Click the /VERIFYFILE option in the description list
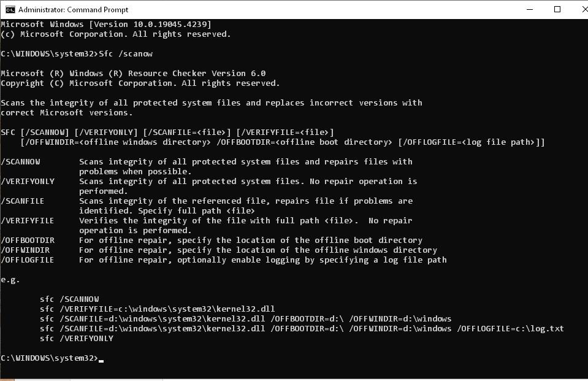The width and height of the screenshot is (588, 381). pos(28,220)
